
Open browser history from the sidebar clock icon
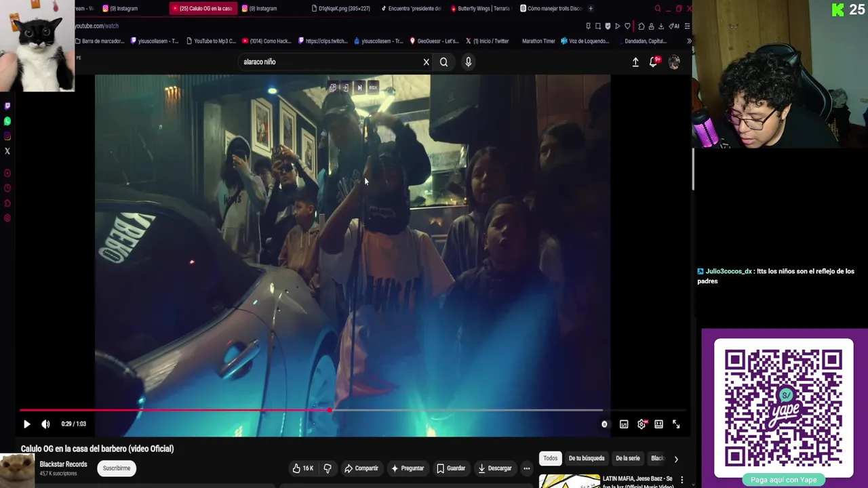coord(7,188)
